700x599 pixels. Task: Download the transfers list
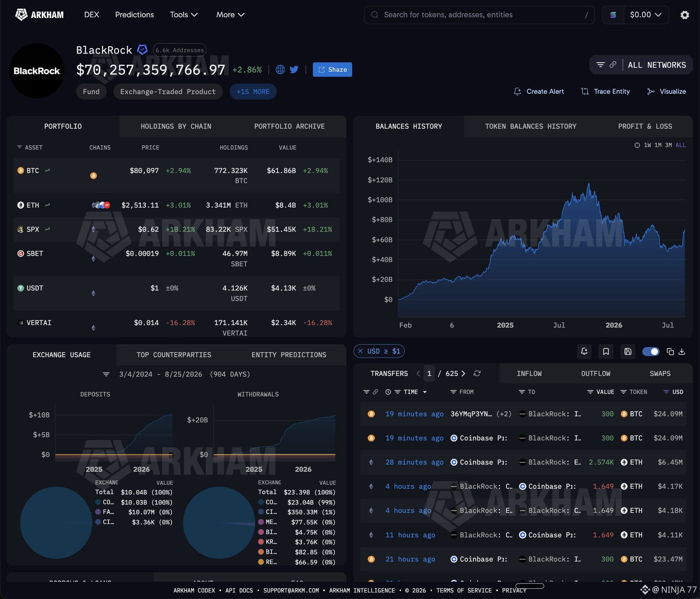coord(682,351)
